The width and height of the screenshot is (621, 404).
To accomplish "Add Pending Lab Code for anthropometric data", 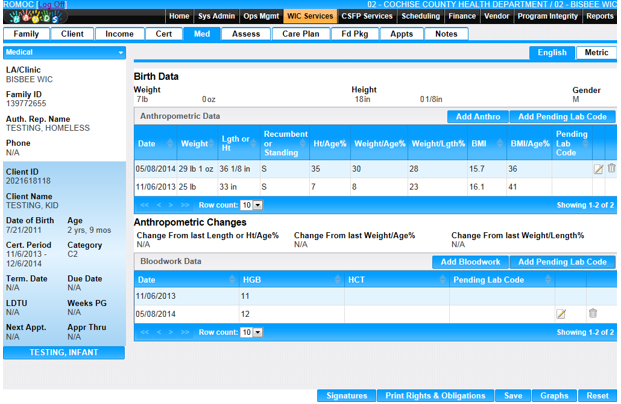I will 562,117.
